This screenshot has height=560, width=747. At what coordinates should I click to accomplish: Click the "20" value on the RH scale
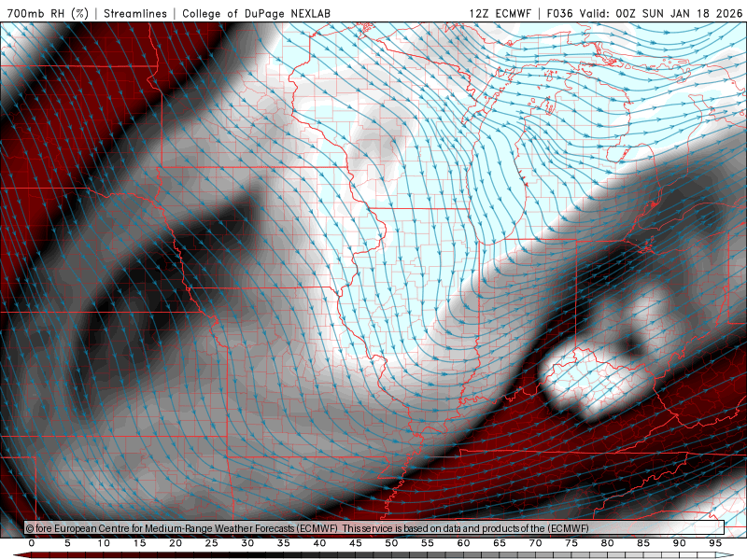coord(176,543)
